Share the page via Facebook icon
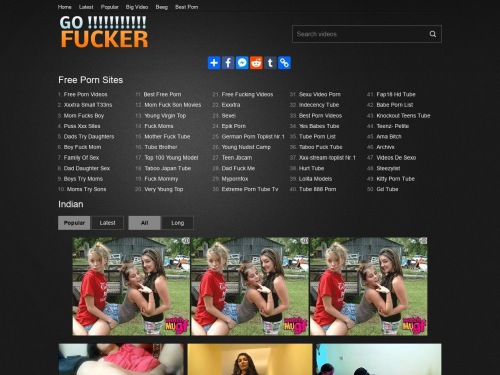This screenshot has height=375, width=500. (228, 63)
